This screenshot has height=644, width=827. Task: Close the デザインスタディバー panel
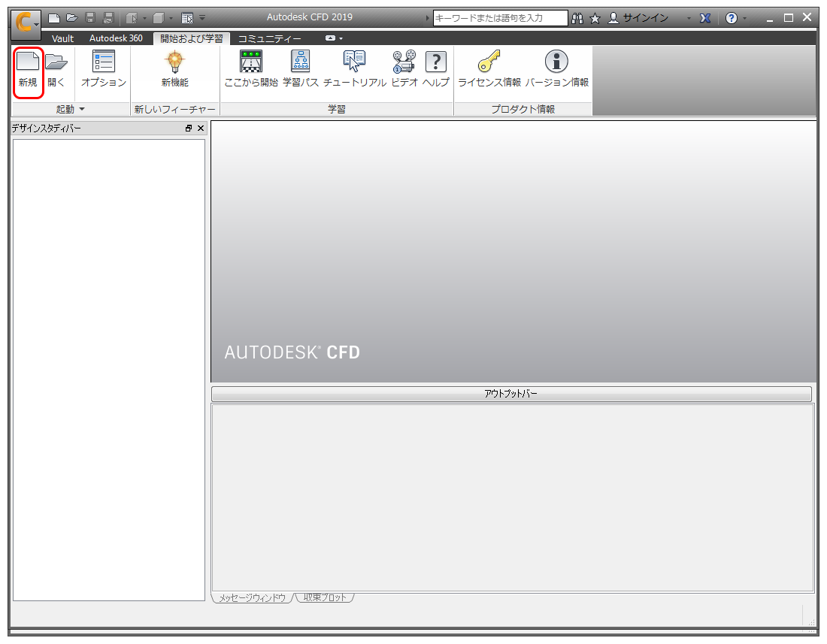201,128
